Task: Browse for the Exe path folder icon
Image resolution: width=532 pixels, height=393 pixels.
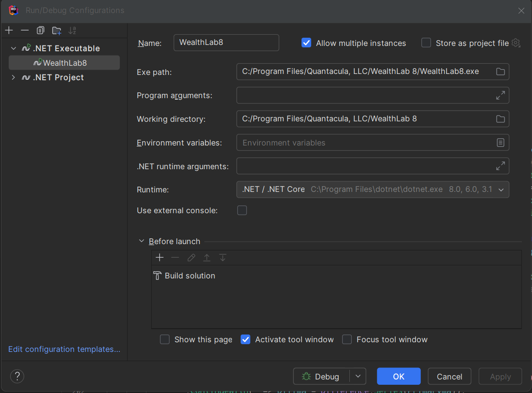Action: coord(501,72)
